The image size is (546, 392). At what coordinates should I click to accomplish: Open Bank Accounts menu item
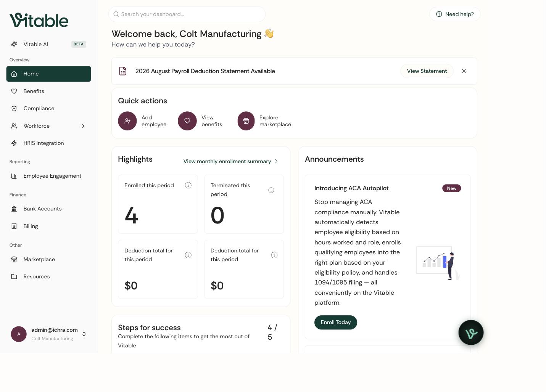[x=48, y=209]
